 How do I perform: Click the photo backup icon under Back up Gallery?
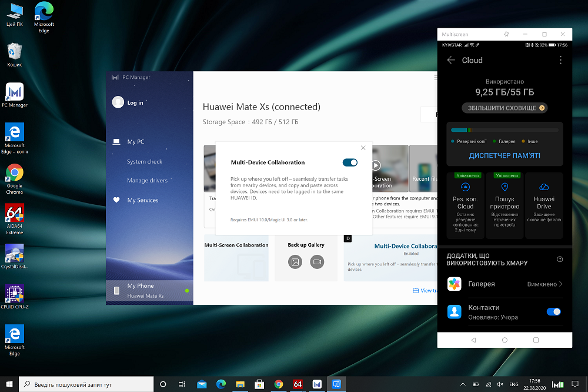point(295,262)
